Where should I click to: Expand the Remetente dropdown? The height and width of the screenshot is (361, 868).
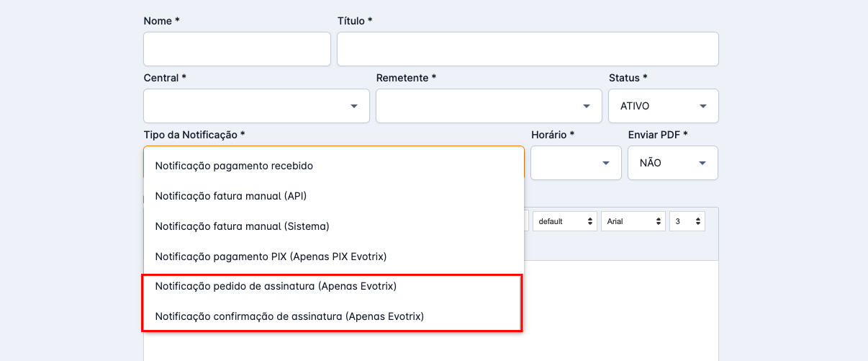489,106
